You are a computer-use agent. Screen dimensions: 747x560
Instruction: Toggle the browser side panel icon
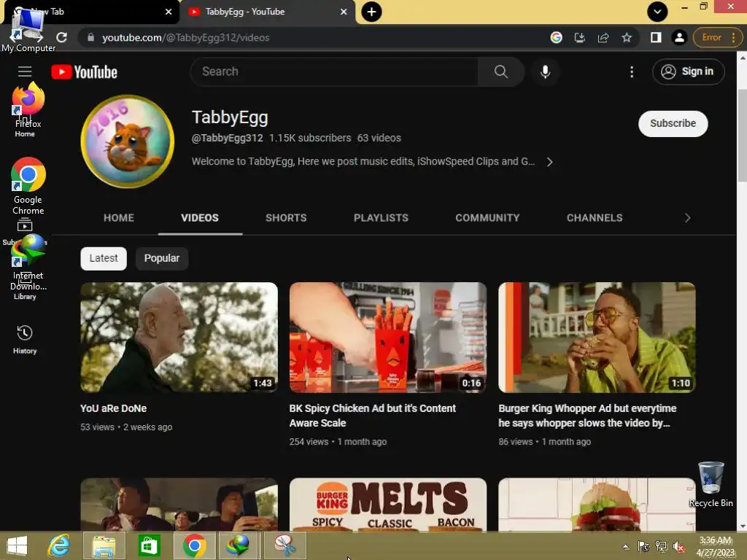click(656, 37)
